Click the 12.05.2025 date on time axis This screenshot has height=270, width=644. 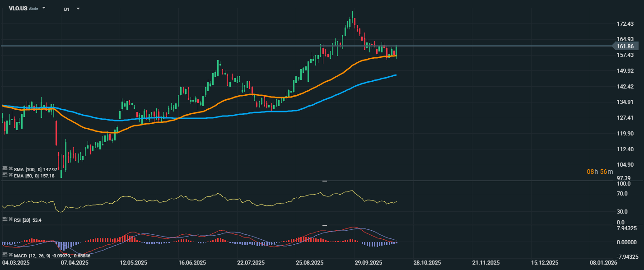click(x=134, y=262)
